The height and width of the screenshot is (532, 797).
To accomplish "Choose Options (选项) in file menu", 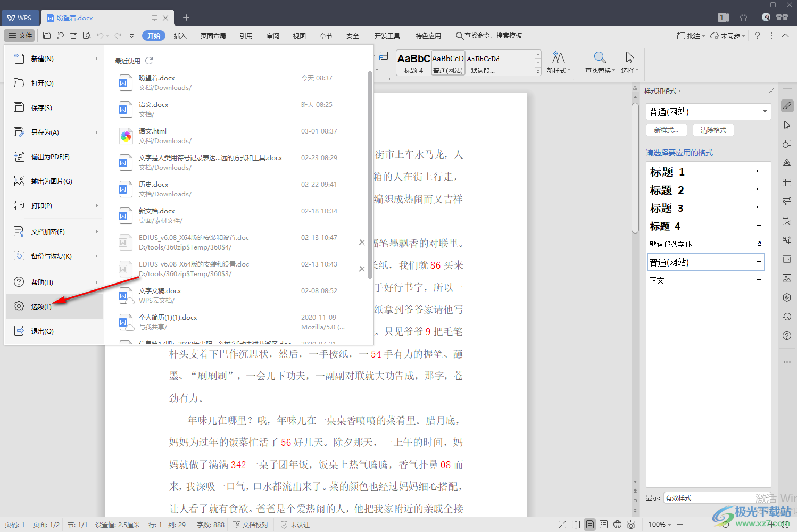I will 54,306.
